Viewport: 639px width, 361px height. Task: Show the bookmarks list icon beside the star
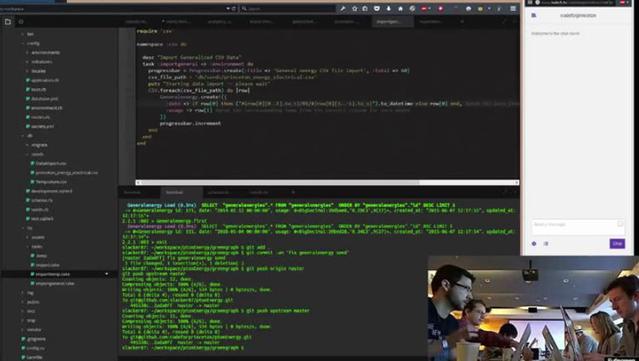[365, 9]
